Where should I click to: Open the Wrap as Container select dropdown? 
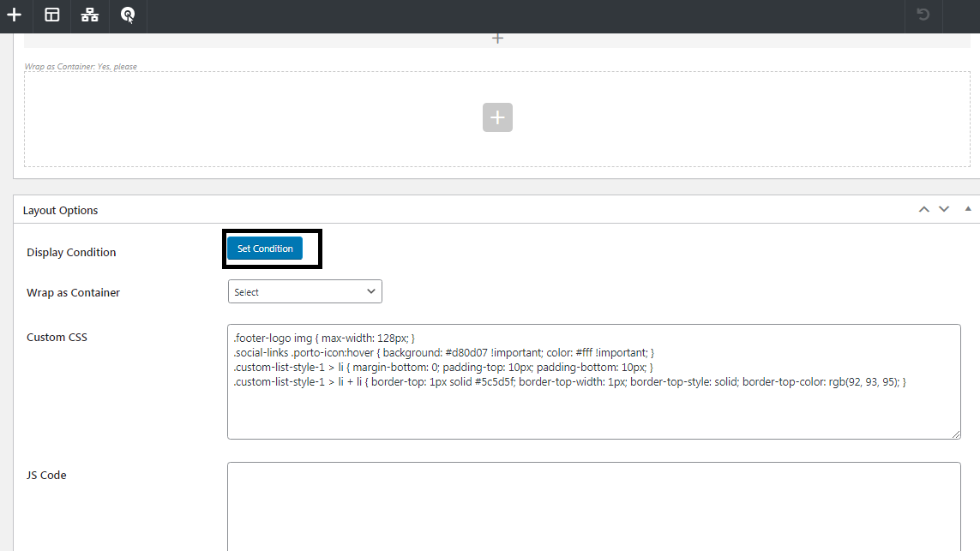(x=305, y=291)
